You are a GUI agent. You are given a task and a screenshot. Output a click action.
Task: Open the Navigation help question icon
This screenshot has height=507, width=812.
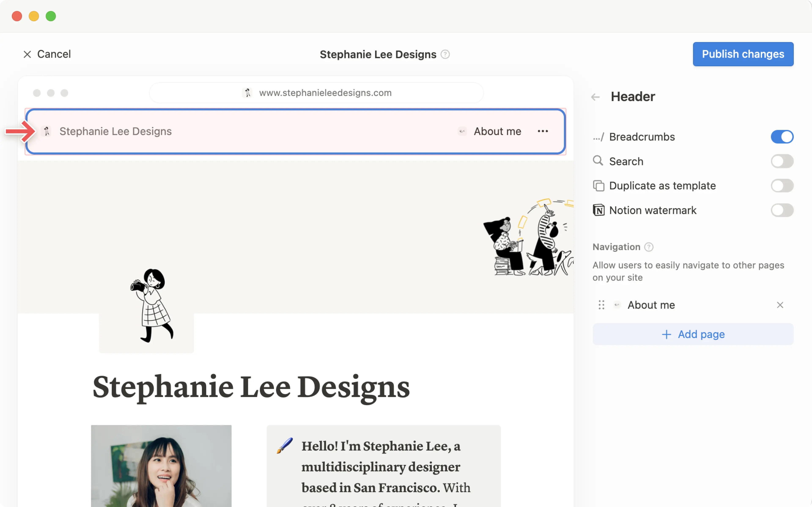pos(649,247)
